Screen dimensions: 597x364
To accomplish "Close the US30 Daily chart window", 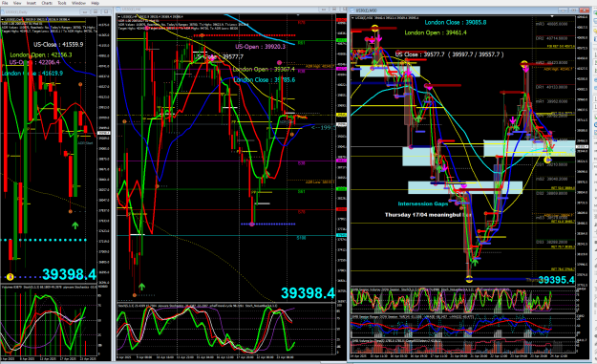I will click(x=107, y=12).
